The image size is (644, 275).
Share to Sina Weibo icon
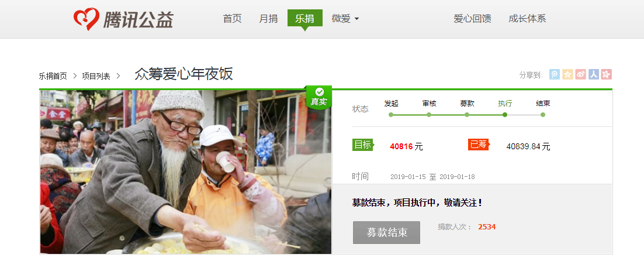[x=581, y=74]
